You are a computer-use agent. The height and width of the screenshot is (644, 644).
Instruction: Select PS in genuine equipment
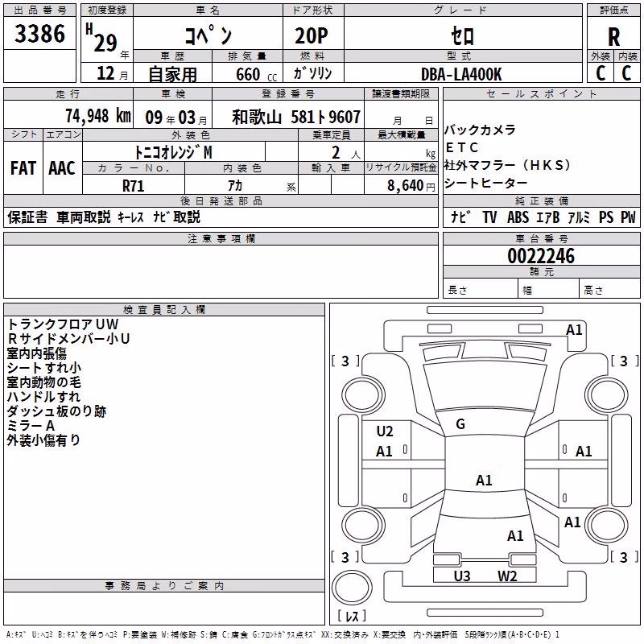pos(606,217)
